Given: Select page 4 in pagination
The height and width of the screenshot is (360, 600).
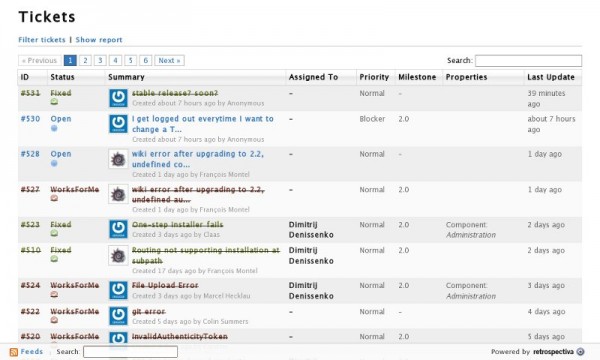Looking at the screenshot, I should pos(116,60).
